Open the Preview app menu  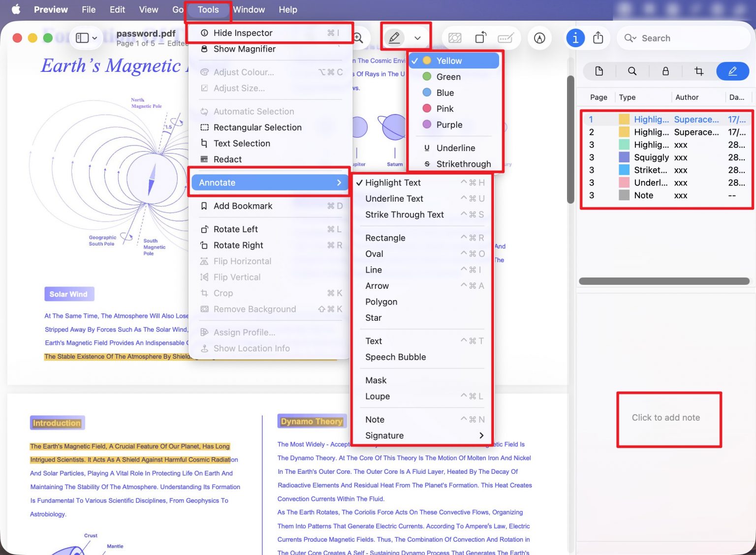[51, 9]
